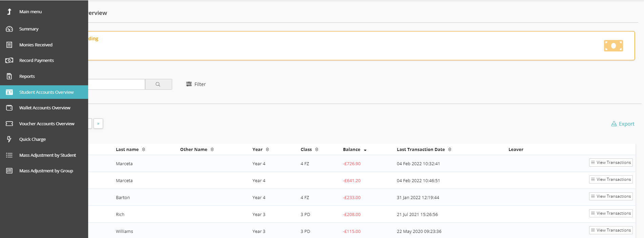Click the Main menu up-arrow icon

click(9, 12)
